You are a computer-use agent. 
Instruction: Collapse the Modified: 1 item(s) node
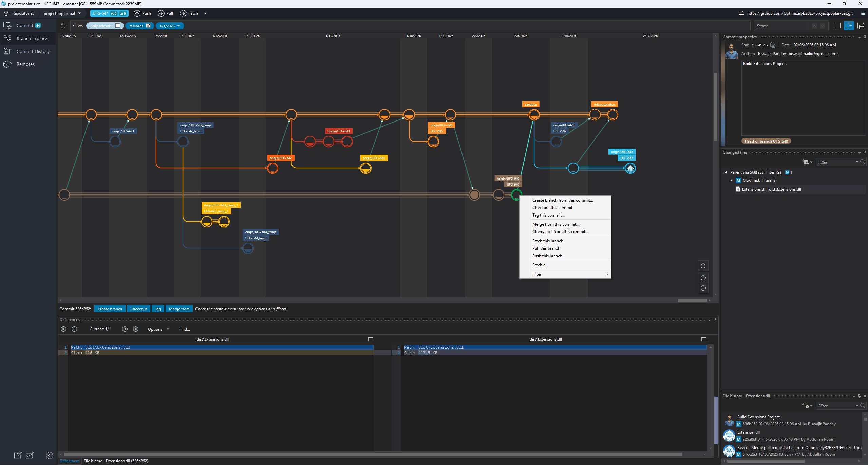[x=731, y=180]
